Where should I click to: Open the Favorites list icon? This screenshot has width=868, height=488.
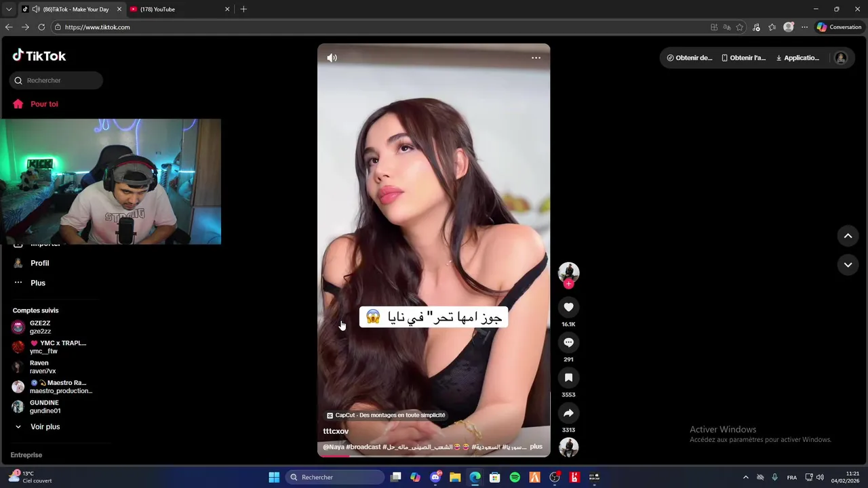[772, 27]
